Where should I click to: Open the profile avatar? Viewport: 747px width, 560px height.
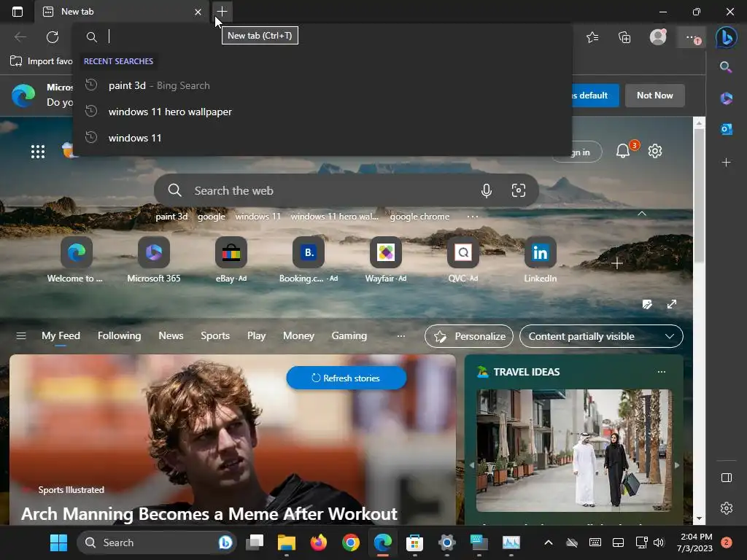(658, 37)
